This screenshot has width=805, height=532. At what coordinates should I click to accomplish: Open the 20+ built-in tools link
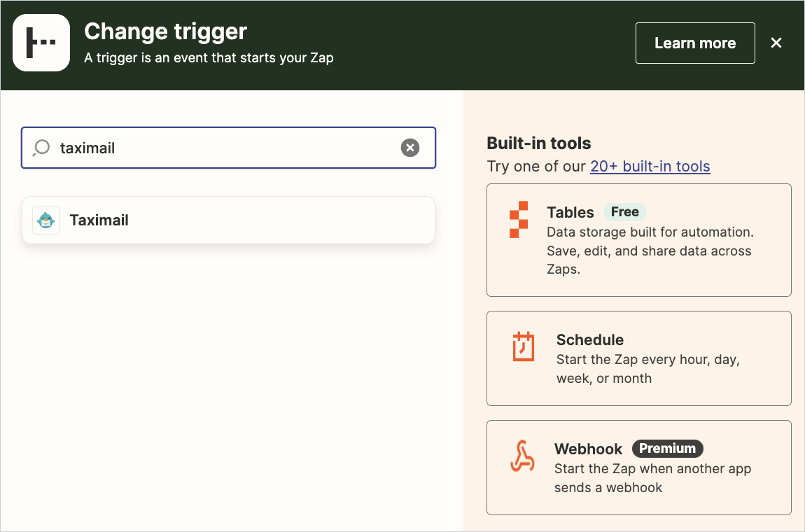click(x=650, y=167)
